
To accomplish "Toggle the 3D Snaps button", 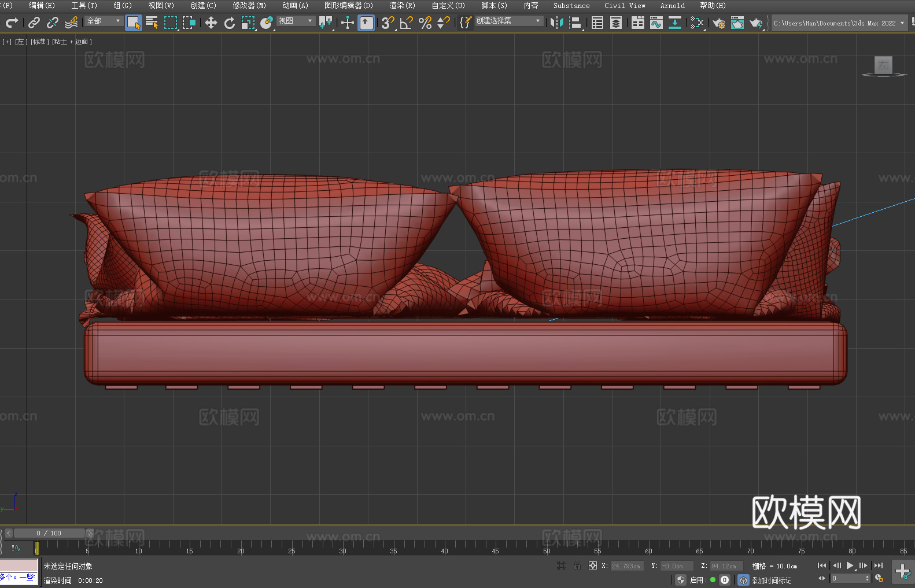I will tap(387, 23).
